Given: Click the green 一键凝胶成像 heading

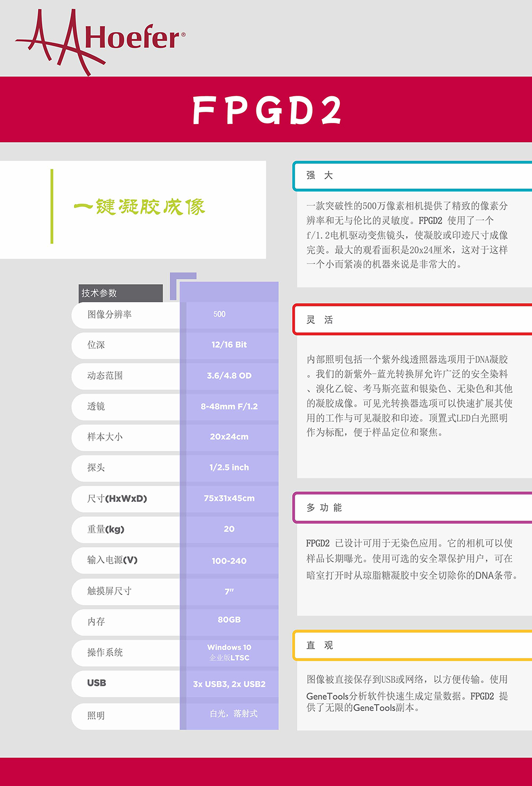Looking at the screenshot, I should coord(139,206).
